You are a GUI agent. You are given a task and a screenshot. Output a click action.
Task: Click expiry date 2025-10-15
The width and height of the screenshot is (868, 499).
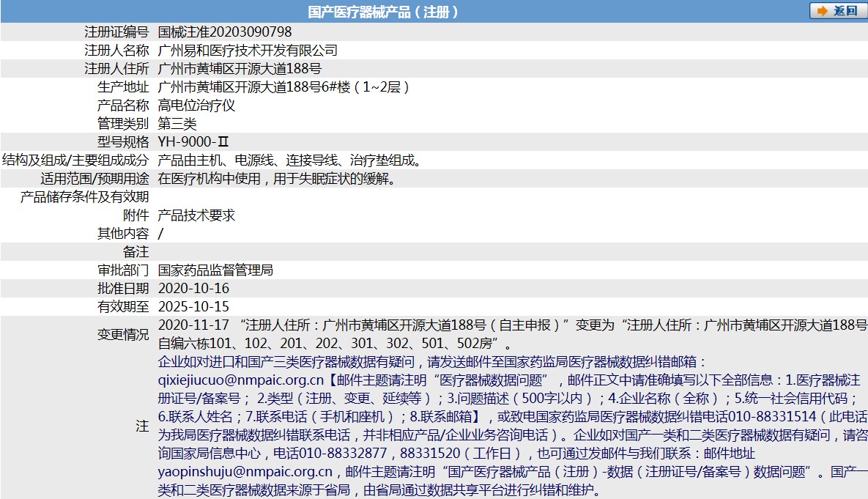[x=193, y=306]
